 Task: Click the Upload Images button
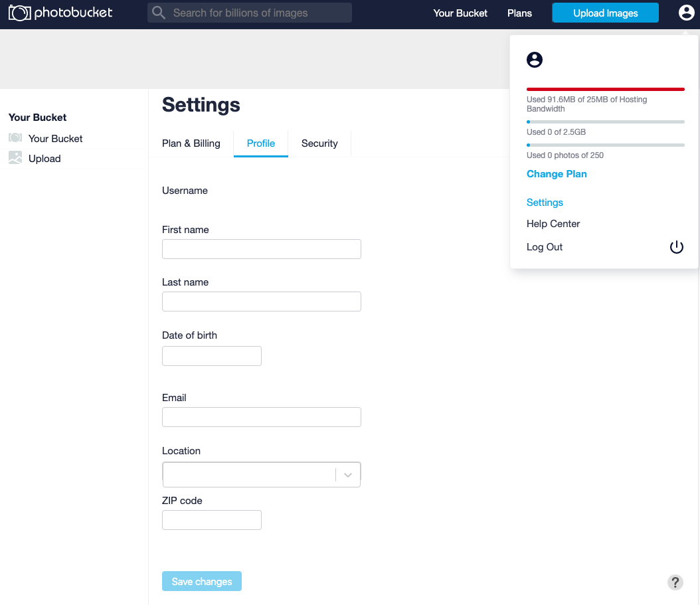click(x=605, y=12)
